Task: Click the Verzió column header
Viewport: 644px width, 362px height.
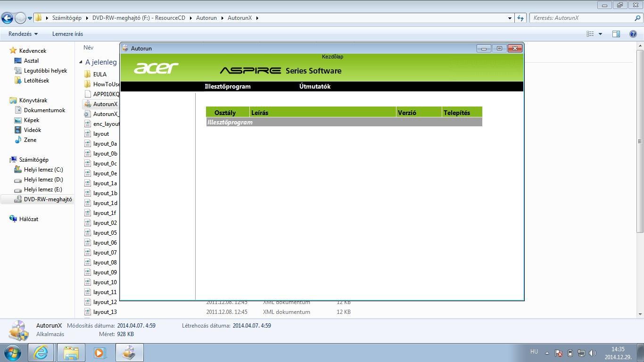Action: click(419, 112)
